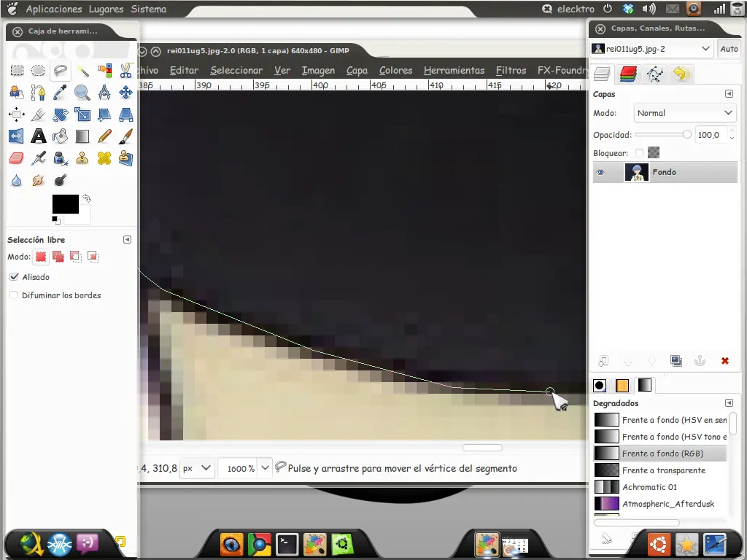Open Selección libre tool options menu
The image size is (747, 560).
127,239
